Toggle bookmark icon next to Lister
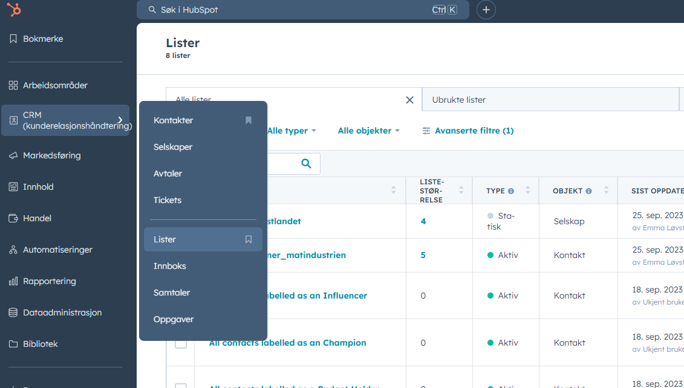Viewport: 684px width, 388px height. tap(248, 239)
